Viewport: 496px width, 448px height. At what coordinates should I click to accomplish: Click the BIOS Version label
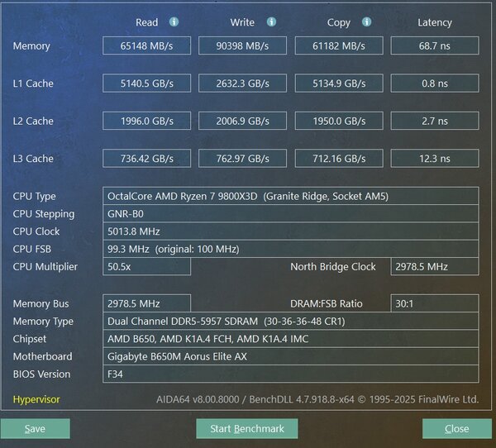pyautogui.click(x=42, y=374)
